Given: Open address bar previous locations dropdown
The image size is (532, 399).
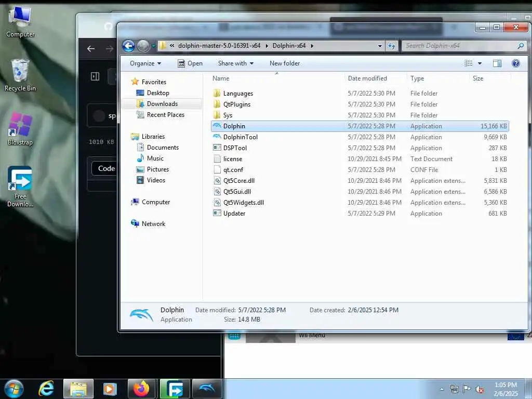Looking at the screenshot, I should (x=380, y=46).
